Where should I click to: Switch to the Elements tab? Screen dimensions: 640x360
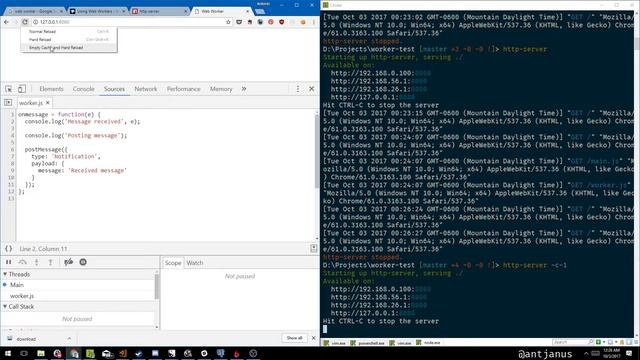[x=51, y=89]
